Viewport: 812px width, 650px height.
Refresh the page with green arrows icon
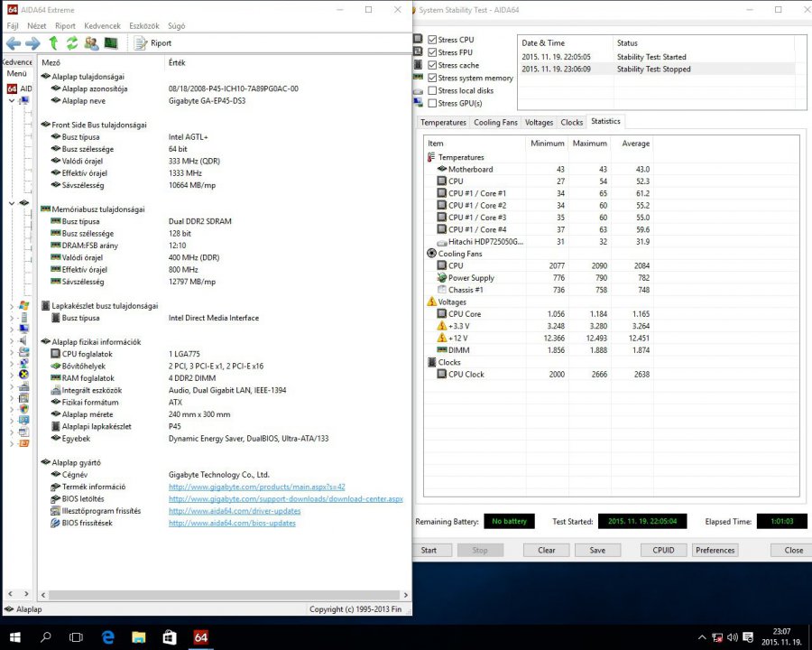tap(72, 43)
